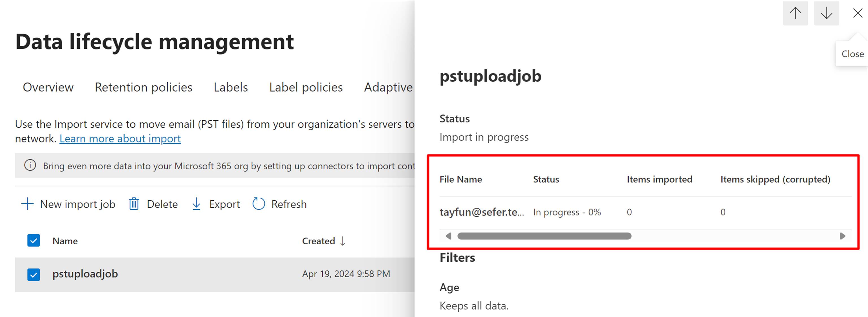Open the Overview tab

pos(48,87)
